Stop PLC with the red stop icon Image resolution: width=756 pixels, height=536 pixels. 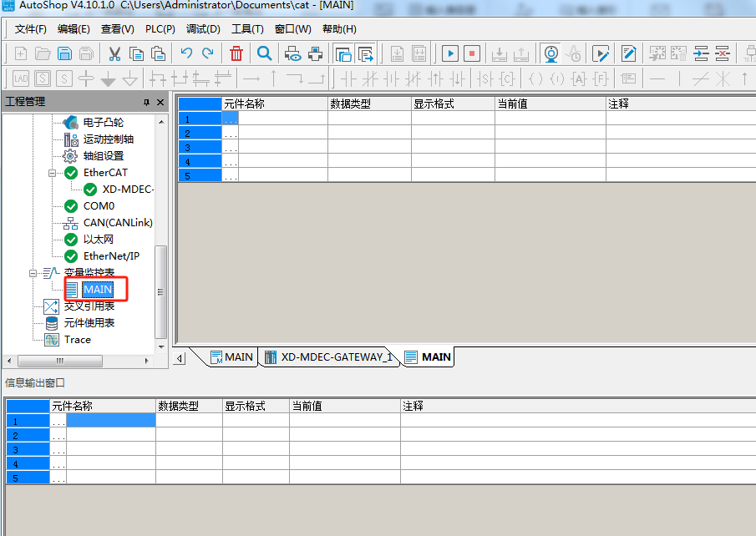click(x=472, y=53)
